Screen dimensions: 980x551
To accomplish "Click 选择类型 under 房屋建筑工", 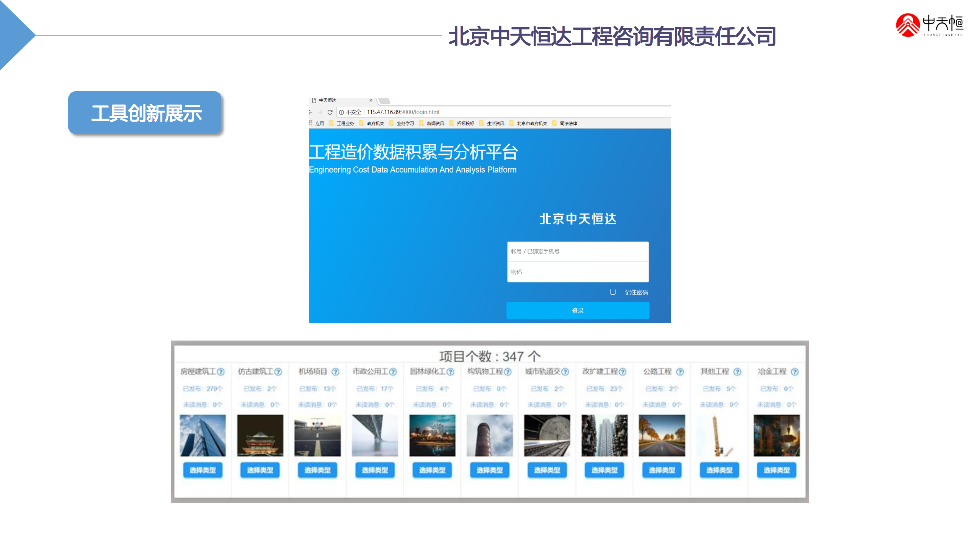I will (x=203, y=470).
